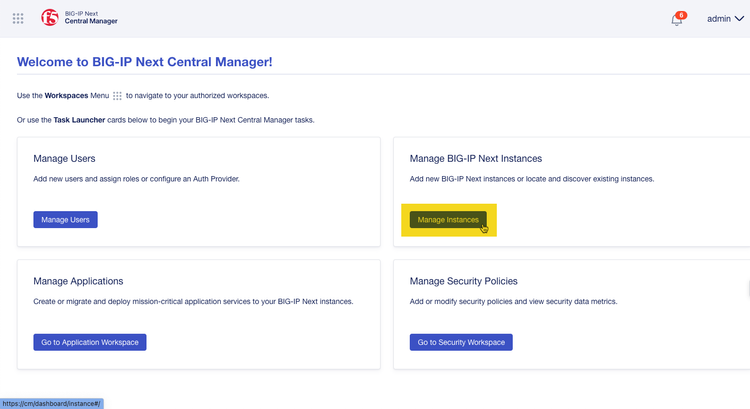Viewport: 750px width, 409px height.
Task: Click the status bar URL at bottom-left
Action: [x=52, y=403]
